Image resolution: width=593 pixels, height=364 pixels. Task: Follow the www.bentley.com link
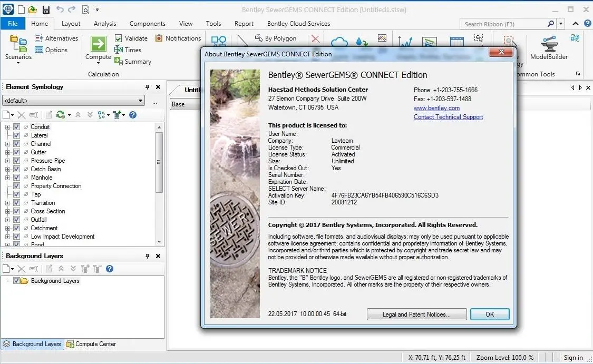(x=436, y=108)
